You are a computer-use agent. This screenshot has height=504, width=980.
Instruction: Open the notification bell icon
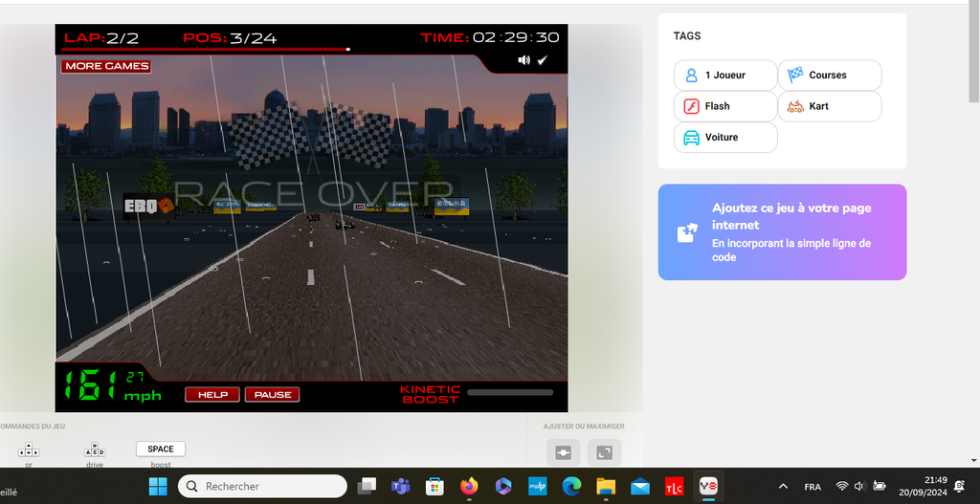click(x=959, y=486)
